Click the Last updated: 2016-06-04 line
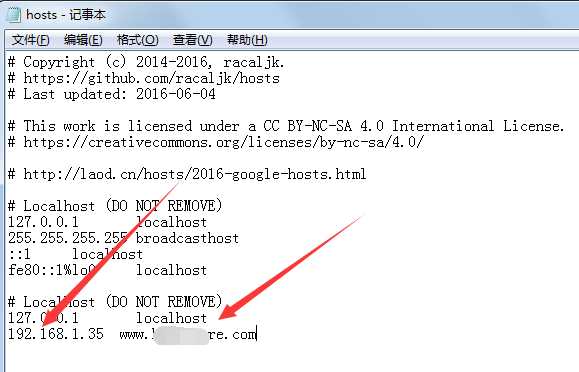 [112, 94]
